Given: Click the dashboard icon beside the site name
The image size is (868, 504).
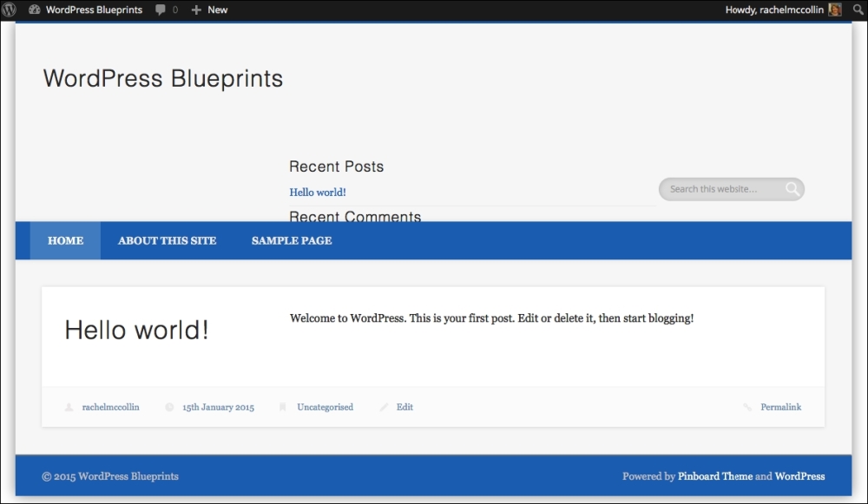Looking at the screenshot, I should 35,10.
